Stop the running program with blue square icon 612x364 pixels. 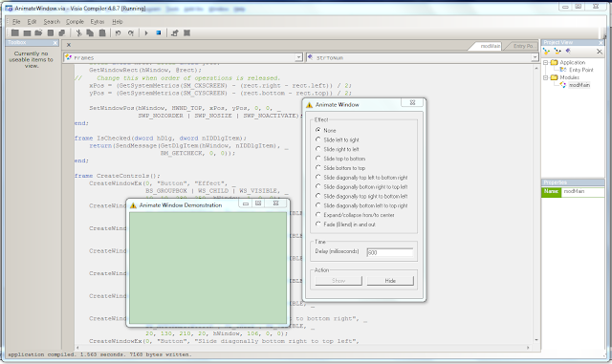159,33
